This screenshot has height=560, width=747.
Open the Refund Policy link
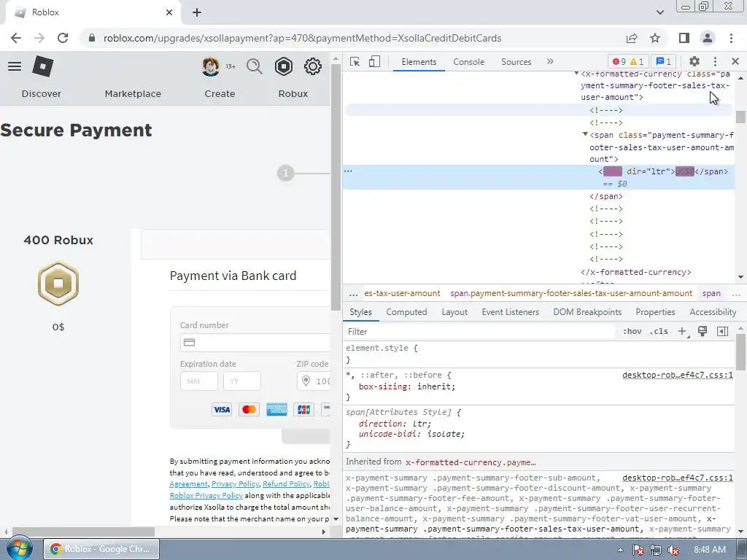tap(286, 484)
